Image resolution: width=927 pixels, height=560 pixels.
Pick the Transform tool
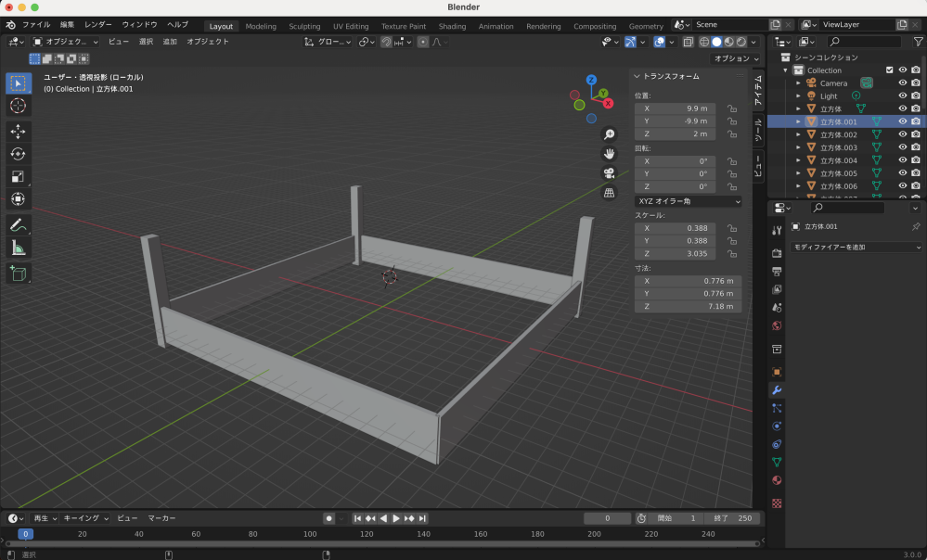pyautogui.click(x=19, y=198)
